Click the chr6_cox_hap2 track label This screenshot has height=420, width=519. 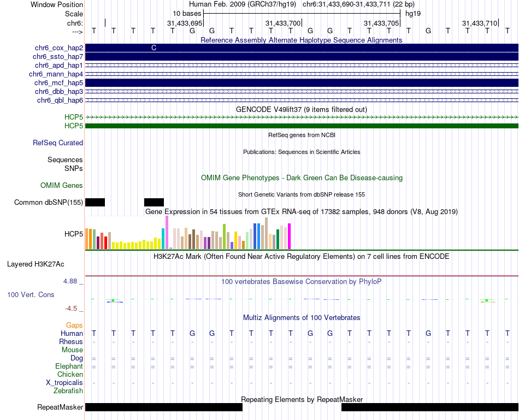pos(59,48)
